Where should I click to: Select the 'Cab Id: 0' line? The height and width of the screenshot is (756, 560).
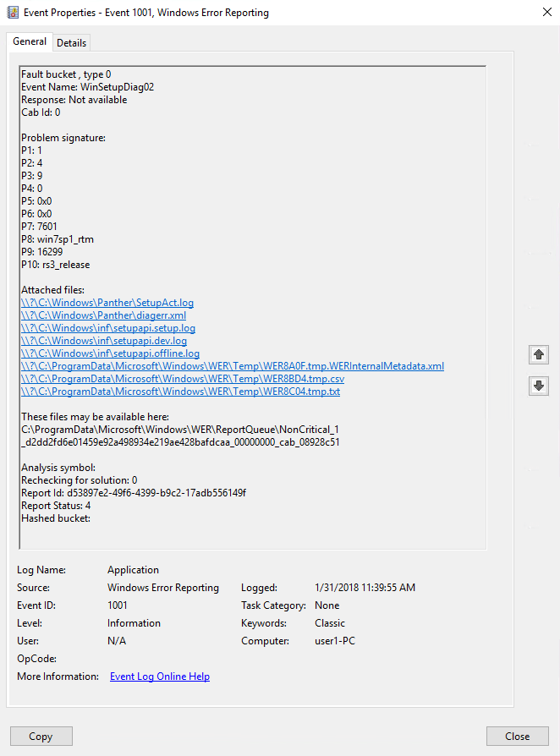coord(41,112)
